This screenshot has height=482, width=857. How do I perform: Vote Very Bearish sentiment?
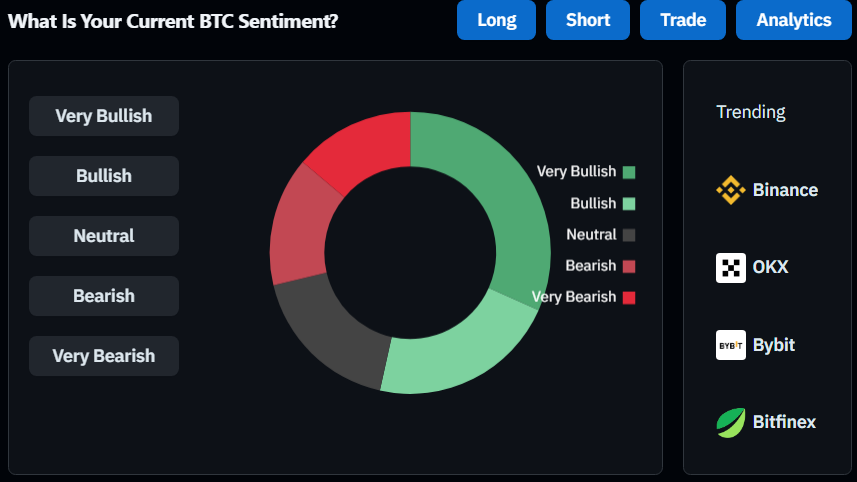[104, 356]
